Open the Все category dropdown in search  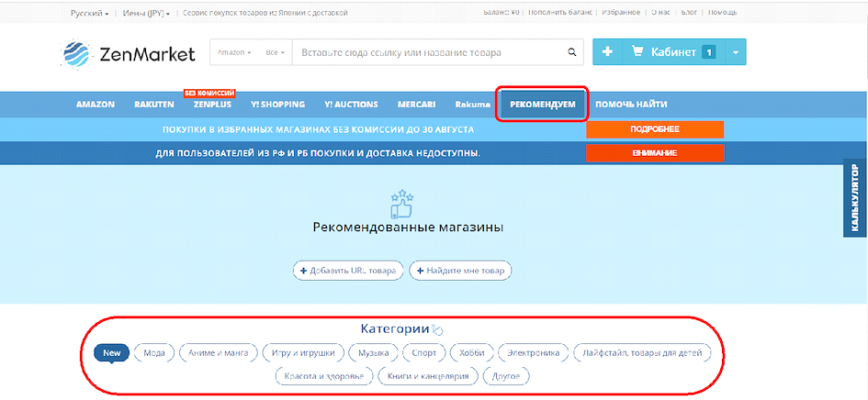(x=275, y=52)
